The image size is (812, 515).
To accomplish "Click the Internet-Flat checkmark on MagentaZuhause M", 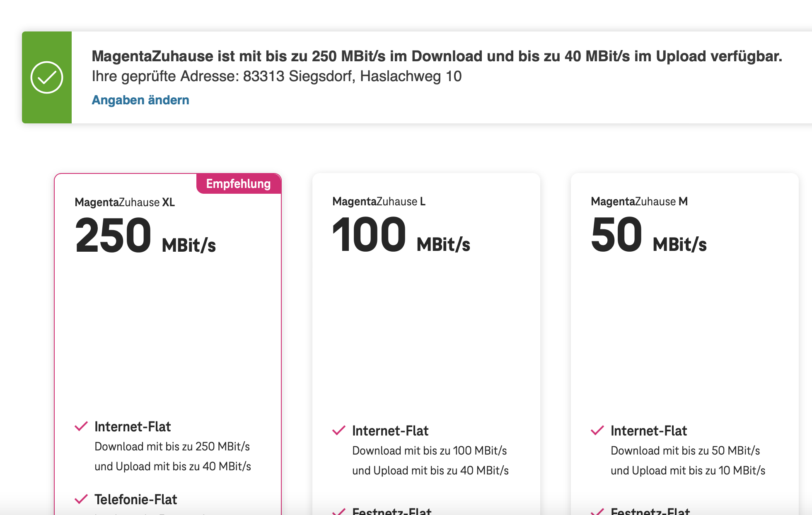I will [x=597, y=431].
